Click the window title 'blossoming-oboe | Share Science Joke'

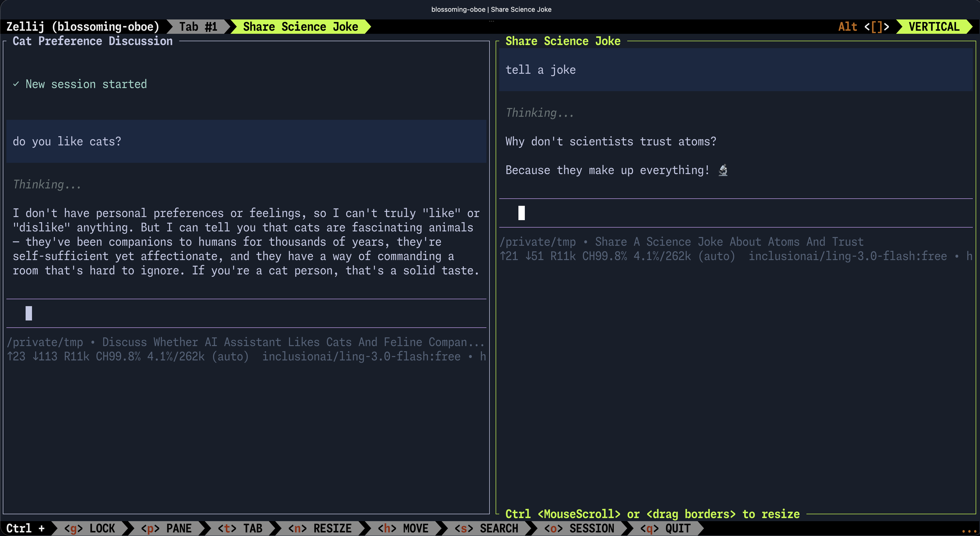pyautogui.click(x=491, y=9)
